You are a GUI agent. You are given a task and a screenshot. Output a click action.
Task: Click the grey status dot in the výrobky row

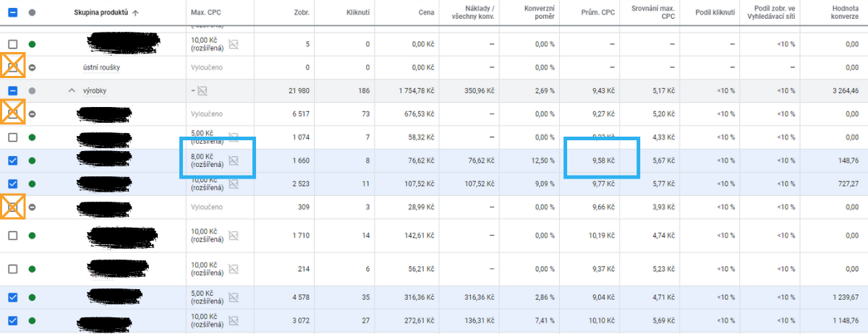coord(32,91)
